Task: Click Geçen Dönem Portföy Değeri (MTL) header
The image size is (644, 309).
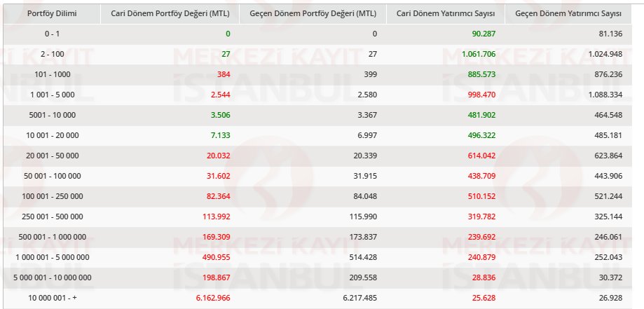Action: click(x=313, y=13)
